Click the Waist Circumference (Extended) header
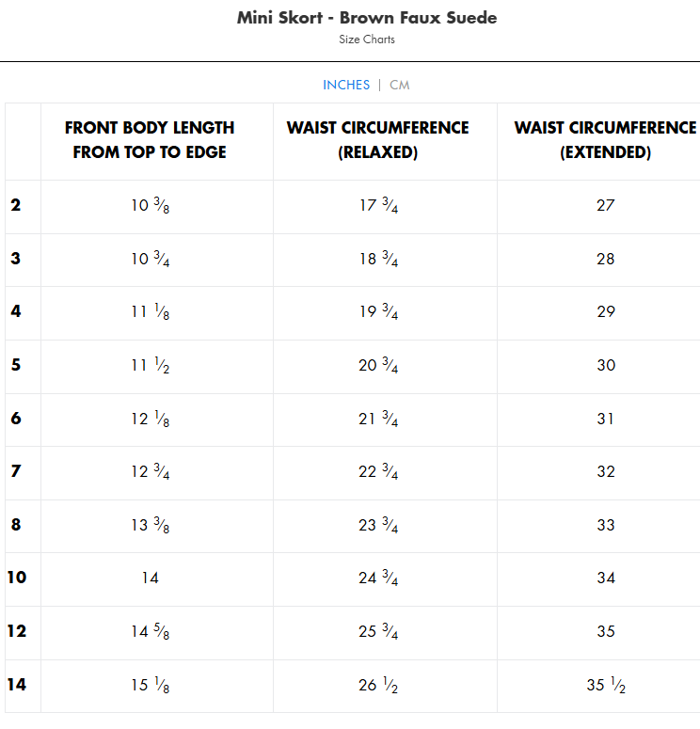 605,140
